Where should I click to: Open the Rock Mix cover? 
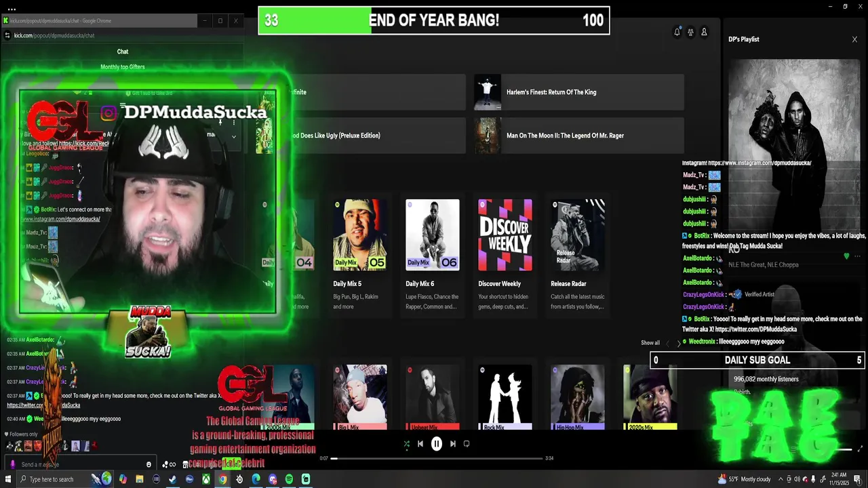coord(505,397)
